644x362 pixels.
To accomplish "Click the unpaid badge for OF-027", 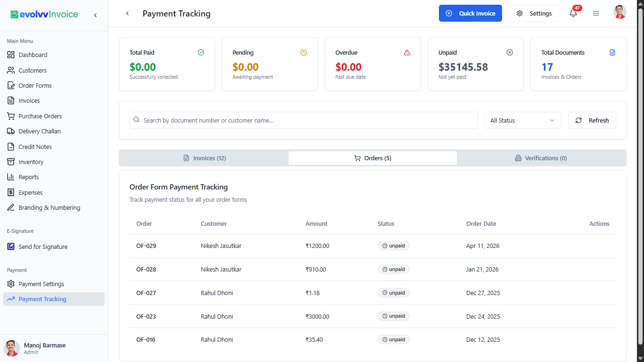I will pyautogui.click(x=394, y=293).
